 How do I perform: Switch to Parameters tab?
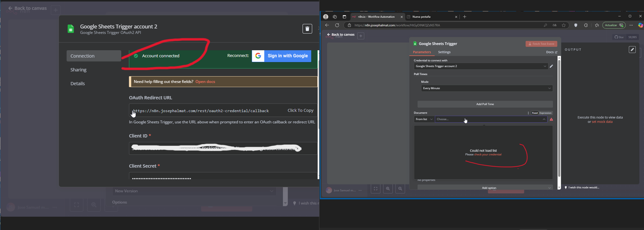[x=422, y=52]
